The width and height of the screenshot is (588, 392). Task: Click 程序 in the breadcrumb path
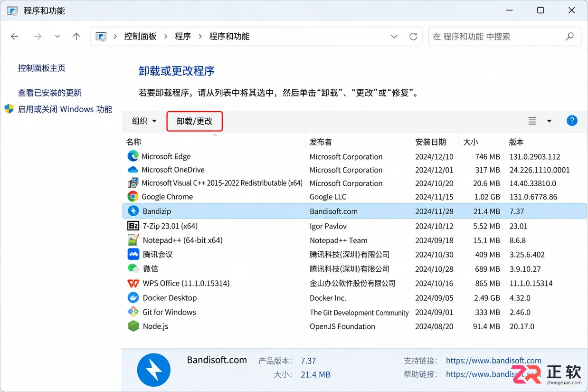pos(182,37)
